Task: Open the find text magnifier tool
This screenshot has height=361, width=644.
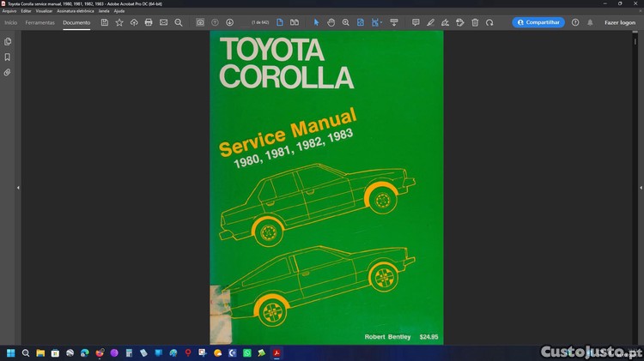Action: coord(179,22)
